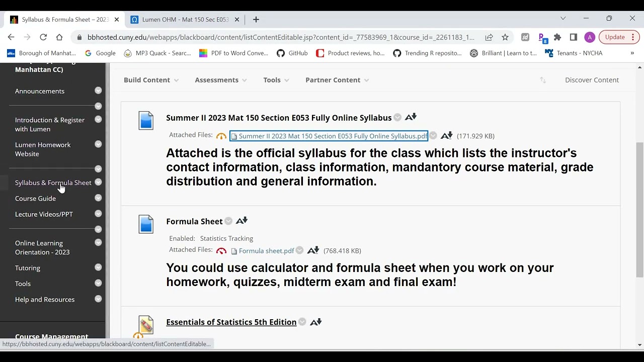The height and width of the screenshot is (362, 644).
Task: Go back with the browser back arrow
Action: click(11, 37)
